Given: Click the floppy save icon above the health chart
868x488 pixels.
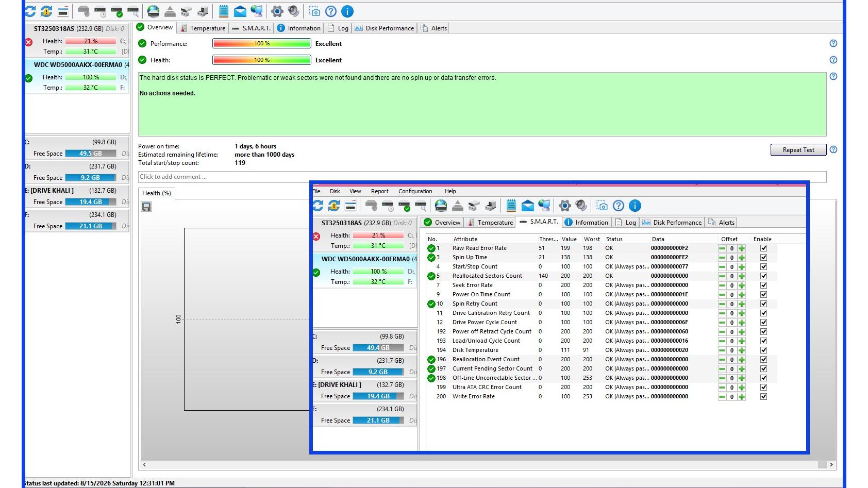Looking at the screenshot, I should coord(146,207).
